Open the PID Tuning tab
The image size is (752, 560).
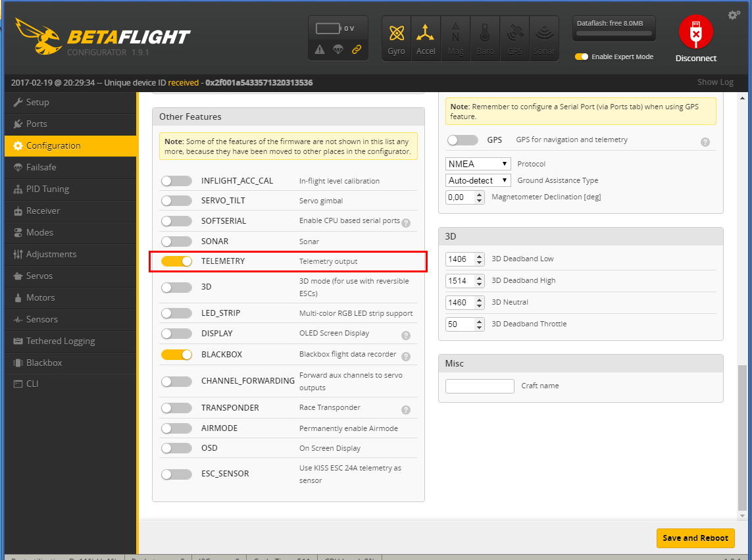(47, 189)
